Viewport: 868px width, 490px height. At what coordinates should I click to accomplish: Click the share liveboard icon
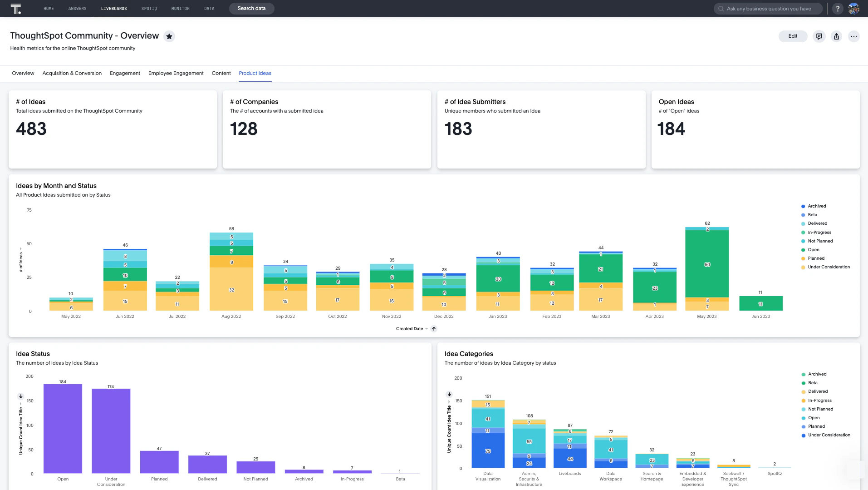click(836, 36)
